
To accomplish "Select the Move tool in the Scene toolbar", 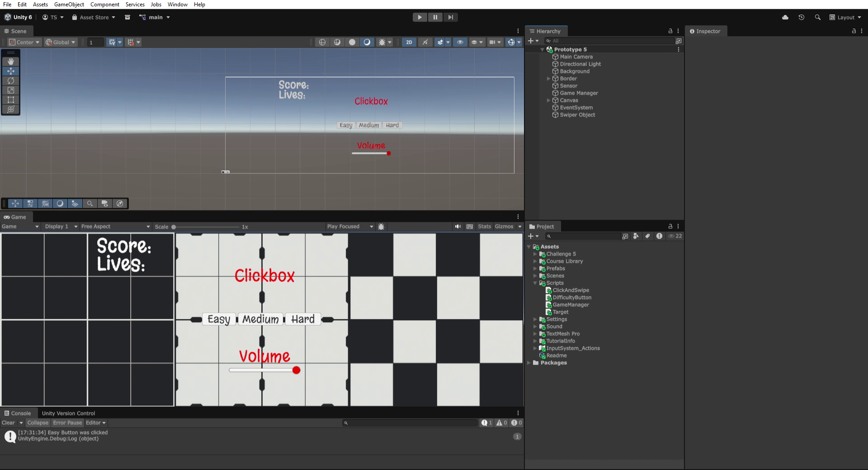I will coord(11,71).
